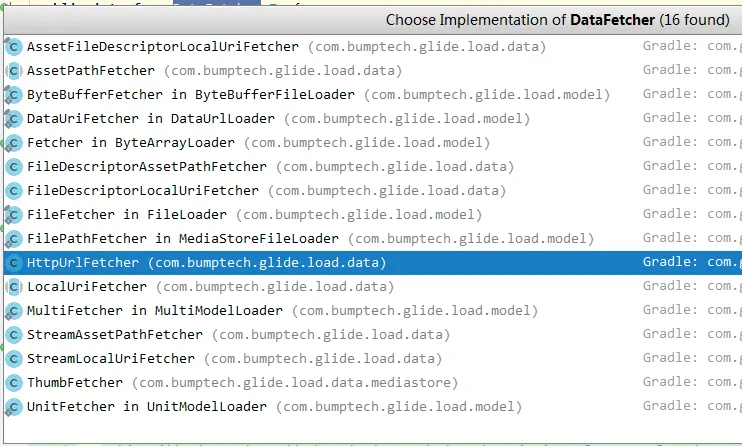Click class icon beside UnitFetcher

click(13, 406)
